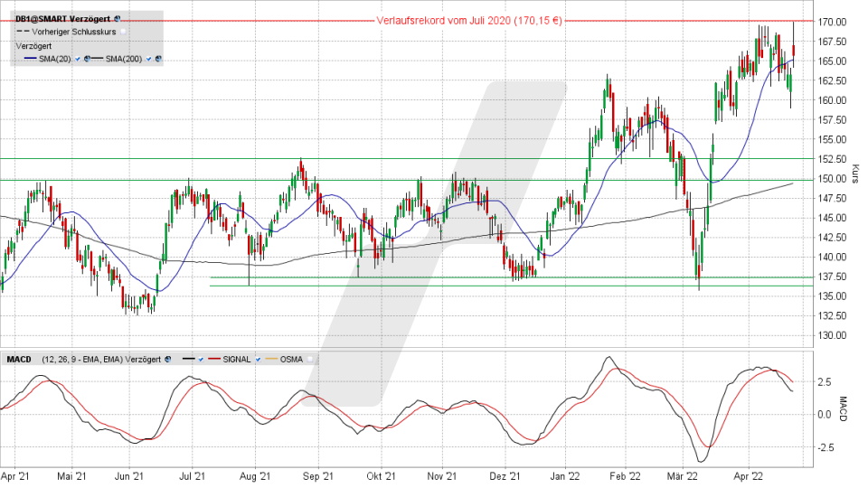Click the 130.00 price axis label

click(833, 335)
